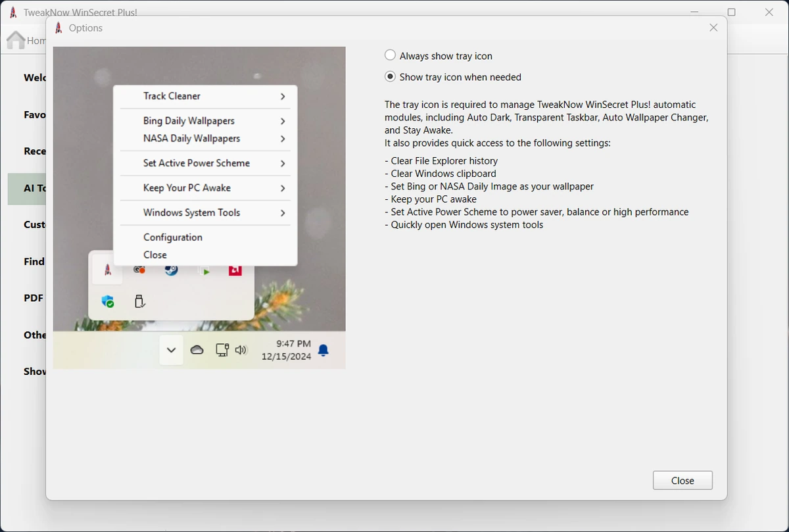
Task: Click the rocket icon in Options title bar
Action: click(59, 28)
